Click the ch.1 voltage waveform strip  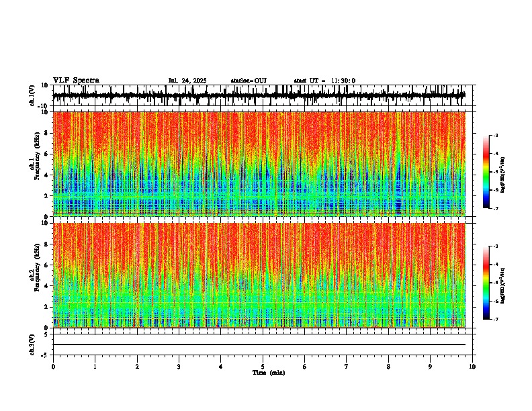pyautogui.click(x=259, y=95)
